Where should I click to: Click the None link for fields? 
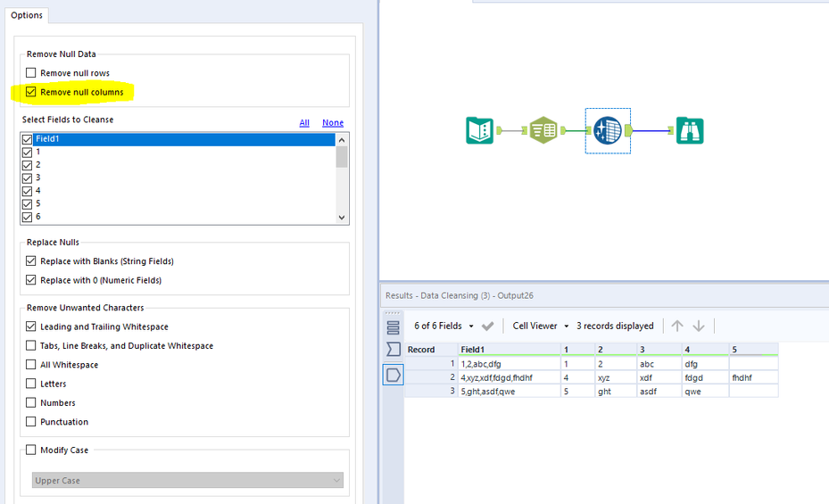(x=333, y=122)
